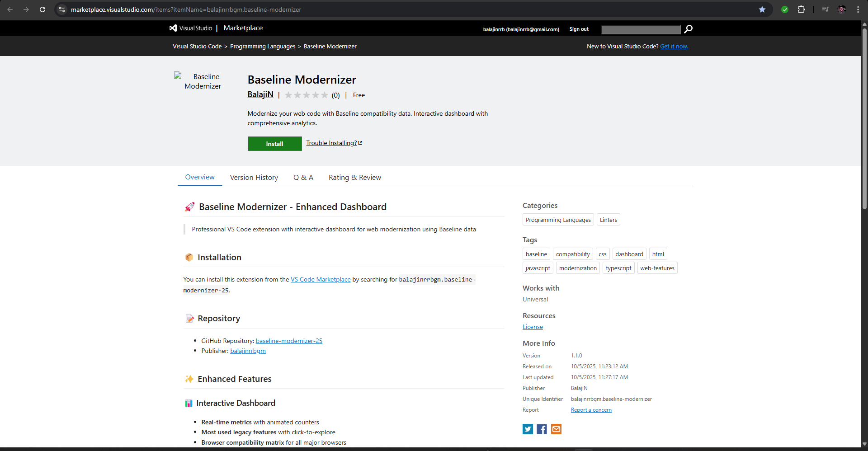Click the modernization tag
Image resolution: width=868 pixels, height=451 pixels.
tap(578, 268)
